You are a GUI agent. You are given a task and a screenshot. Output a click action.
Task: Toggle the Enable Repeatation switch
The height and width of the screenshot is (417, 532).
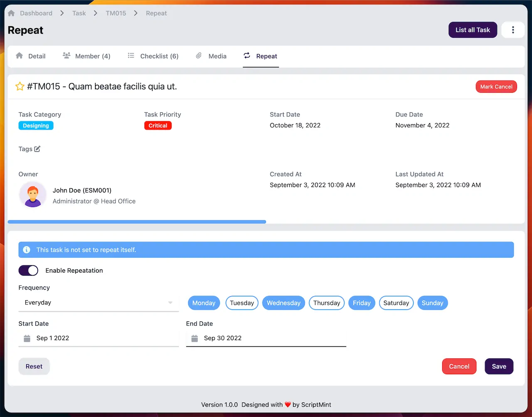click(x=28, y=271)
